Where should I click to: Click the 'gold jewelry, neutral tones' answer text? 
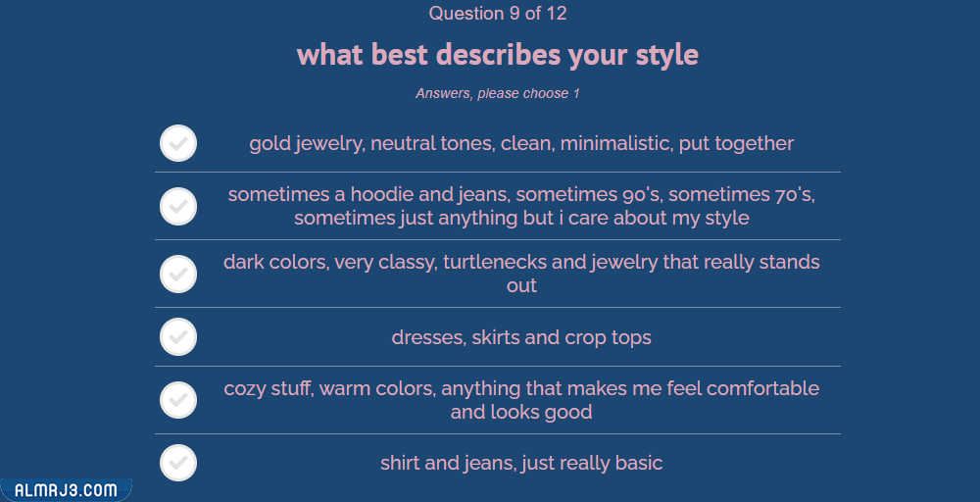click(x=521, y=143)
